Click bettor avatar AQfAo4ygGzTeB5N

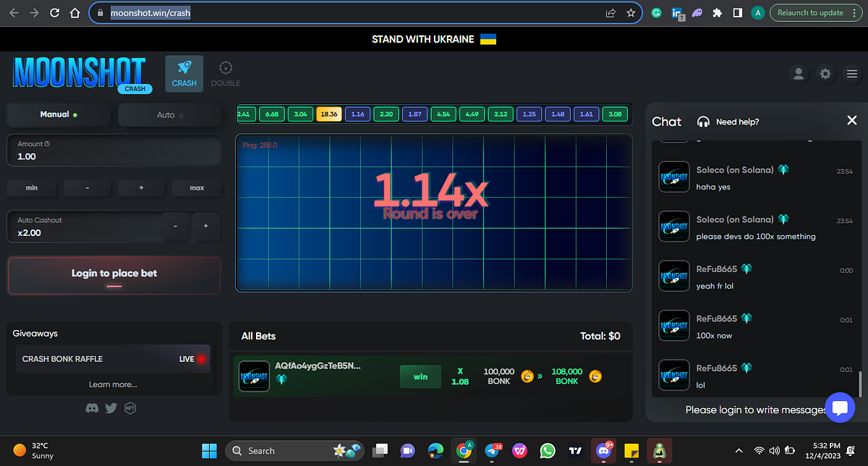pyautogui.click(x=254, y=376)
